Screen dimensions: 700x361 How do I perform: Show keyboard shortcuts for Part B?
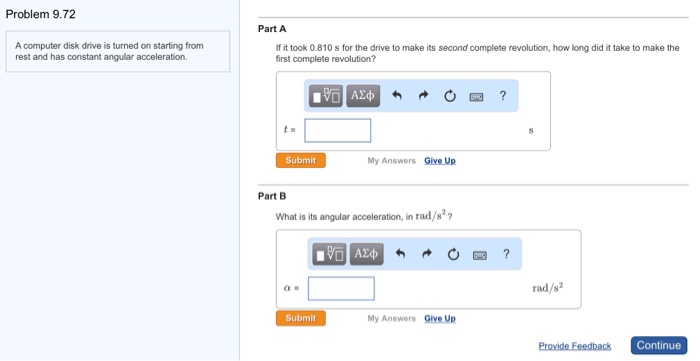pos(480,255)
